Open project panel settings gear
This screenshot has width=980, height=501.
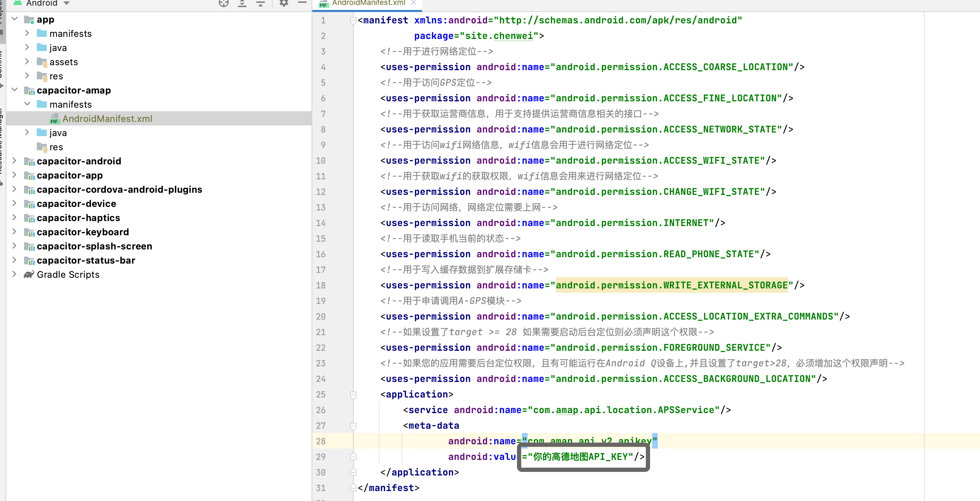[x=284, y=3]
